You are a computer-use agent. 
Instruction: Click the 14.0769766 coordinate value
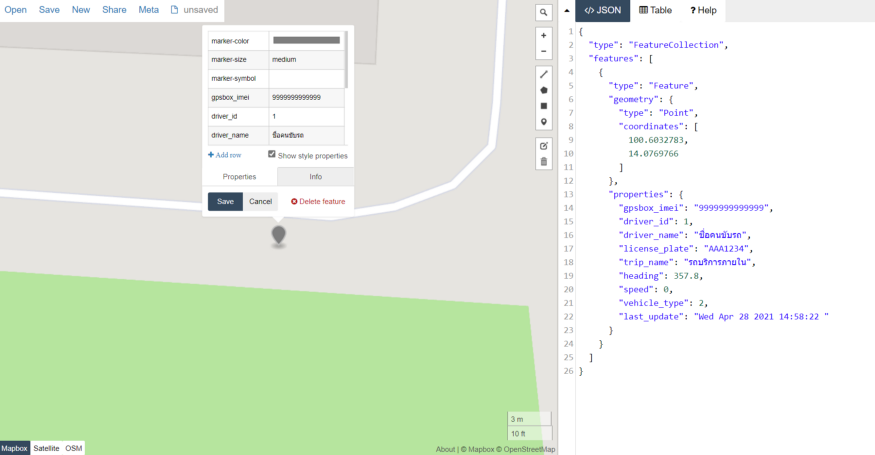click(x=653, y=154)
